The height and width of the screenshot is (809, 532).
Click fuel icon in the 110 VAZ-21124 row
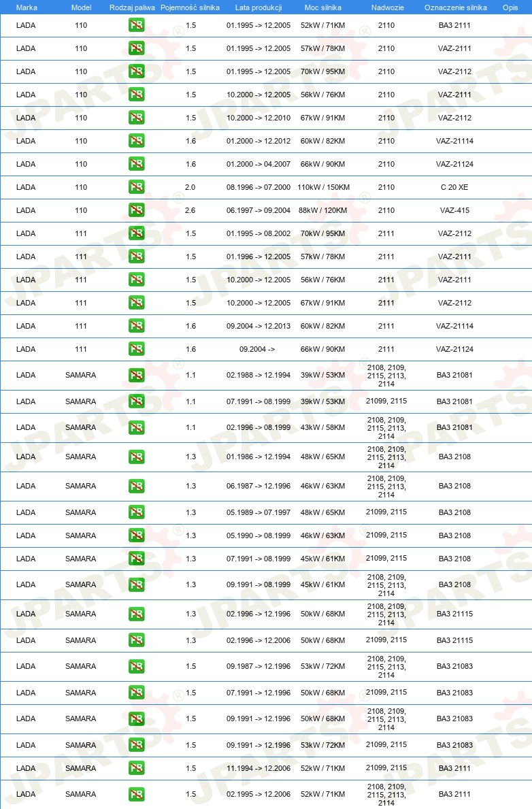point(136,164)
